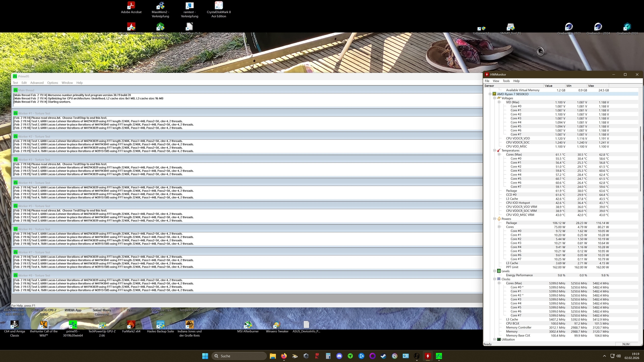Collapse the Clocks tree section
This screenshot has height=362, width=644.
pyautogui.click(x=494, y=279)
